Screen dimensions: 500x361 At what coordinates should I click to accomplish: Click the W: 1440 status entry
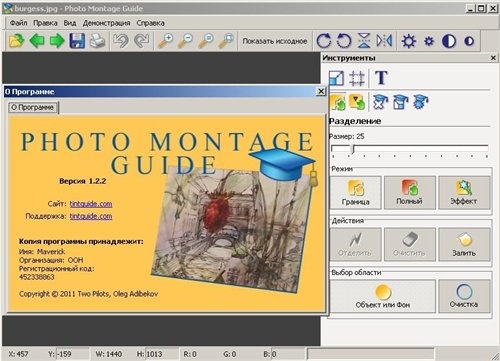coord(109,354)
